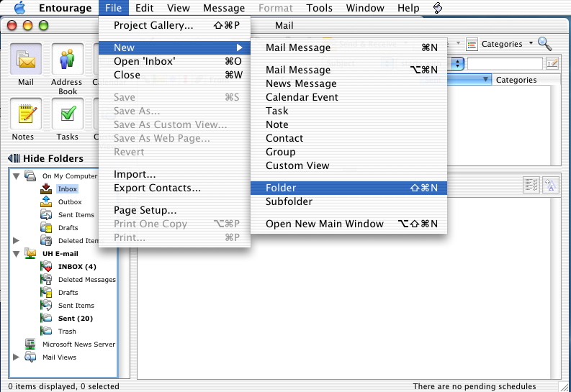
Task: Select News Message from the submenu
Action: click(x=349, y=83)
